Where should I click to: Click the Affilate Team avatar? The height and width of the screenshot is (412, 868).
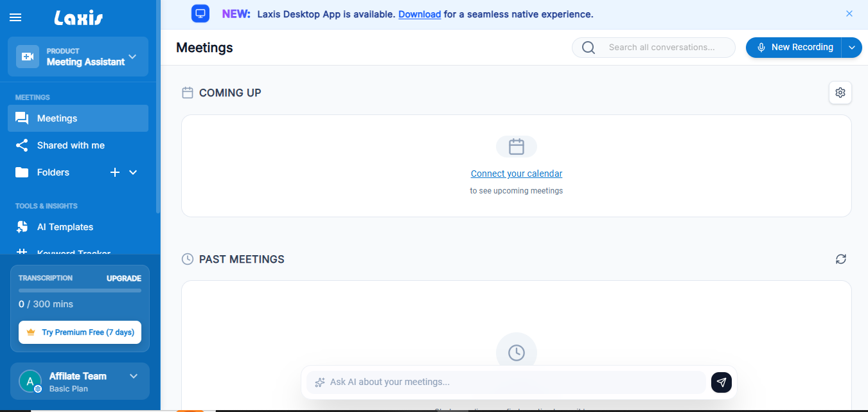[x=30, y=381]
